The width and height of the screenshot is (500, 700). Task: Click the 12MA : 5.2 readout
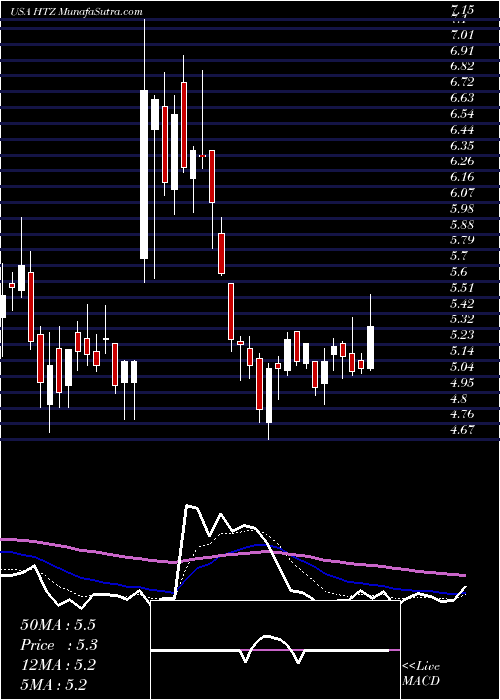[x=58, y=665]
